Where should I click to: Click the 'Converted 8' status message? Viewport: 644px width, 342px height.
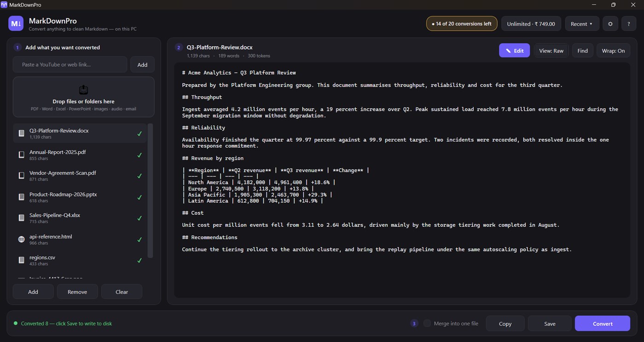pos(66,324)
